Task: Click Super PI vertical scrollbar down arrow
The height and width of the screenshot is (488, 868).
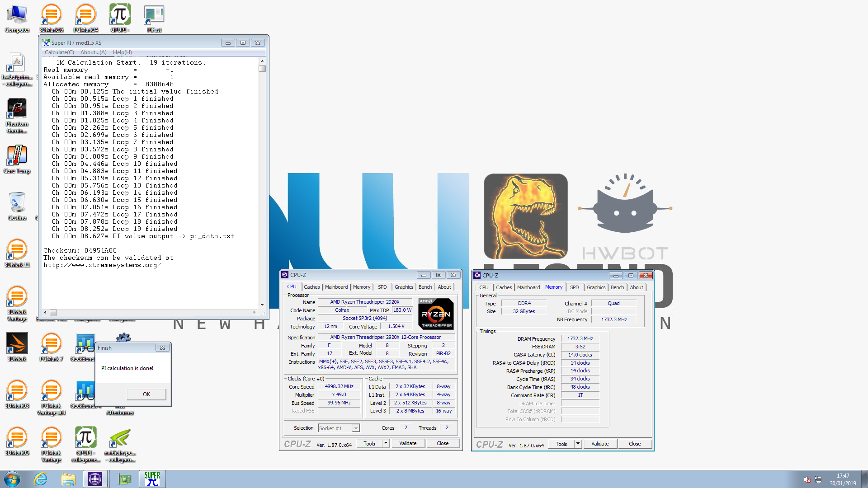Action: click(x=262, y=305)
